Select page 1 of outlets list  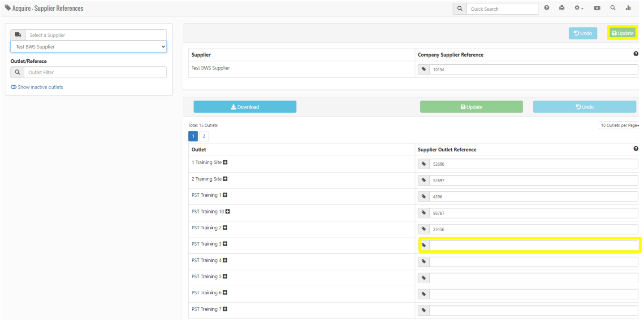(193, 136)
